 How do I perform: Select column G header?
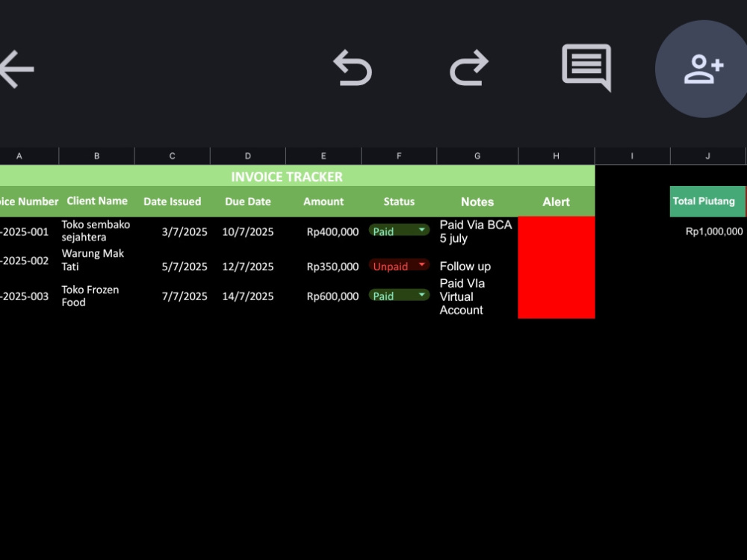(477, 156)
